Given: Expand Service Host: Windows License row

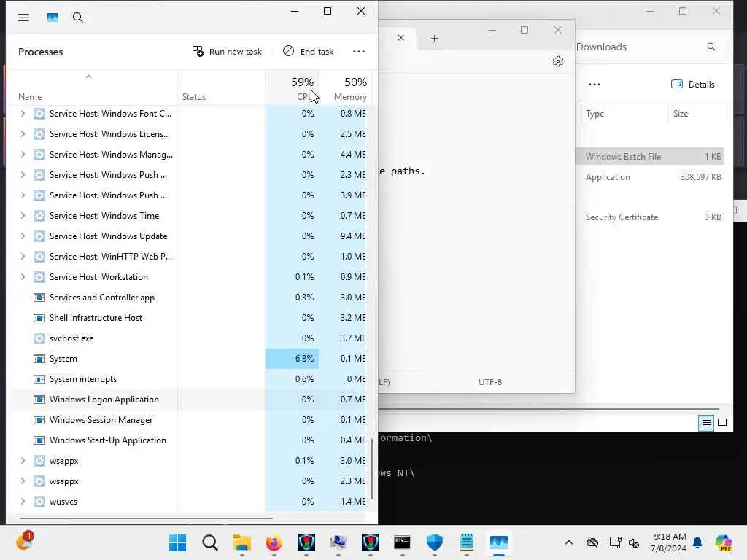Looking at the screenshot, I should pos(23,134).
